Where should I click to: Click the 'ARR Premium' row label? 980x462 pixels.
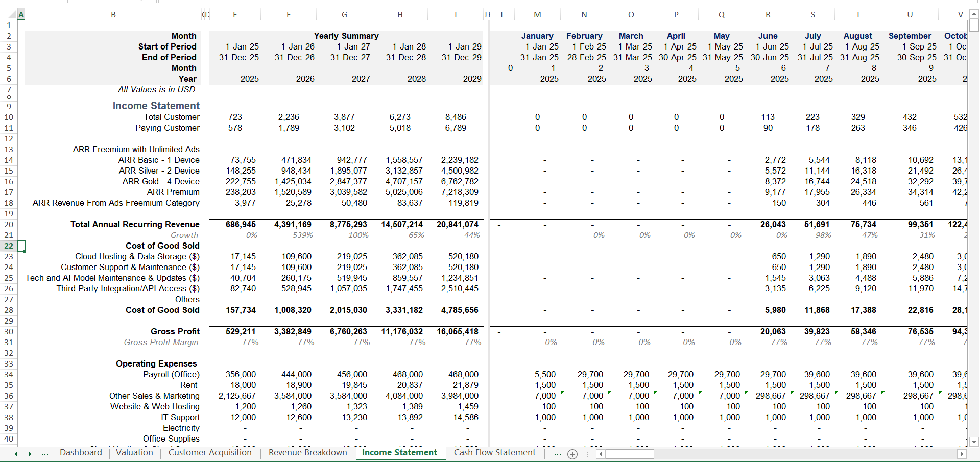[x=173, y=192]
